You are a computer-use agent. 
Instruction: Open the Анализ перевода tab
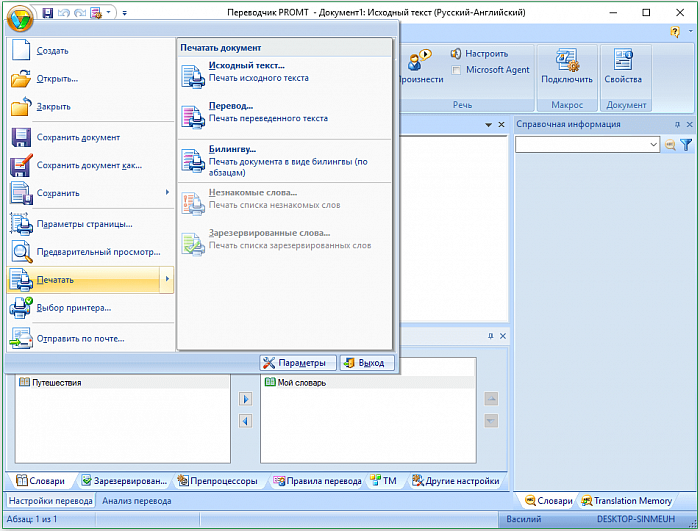click(137, 501)
